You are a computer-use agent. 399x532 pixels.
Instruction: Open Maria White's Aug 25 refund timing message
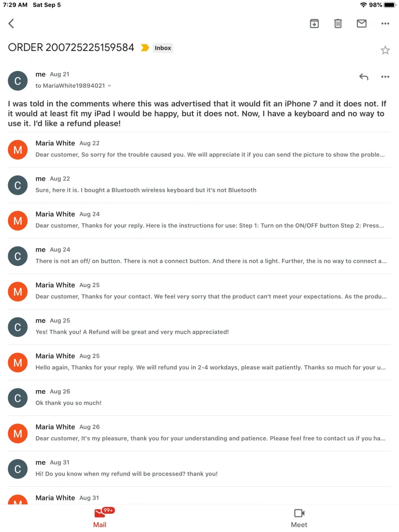coord(199,362)
